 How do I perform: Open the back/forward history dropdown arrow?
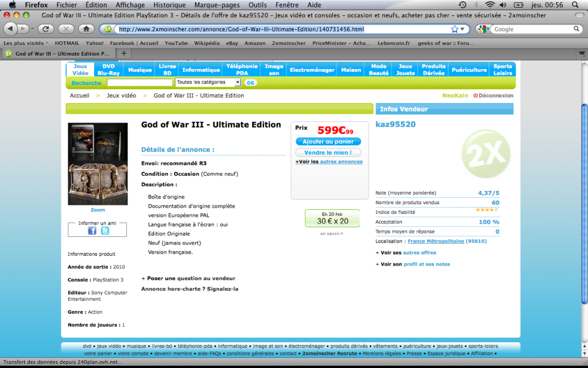coord(32,29)
